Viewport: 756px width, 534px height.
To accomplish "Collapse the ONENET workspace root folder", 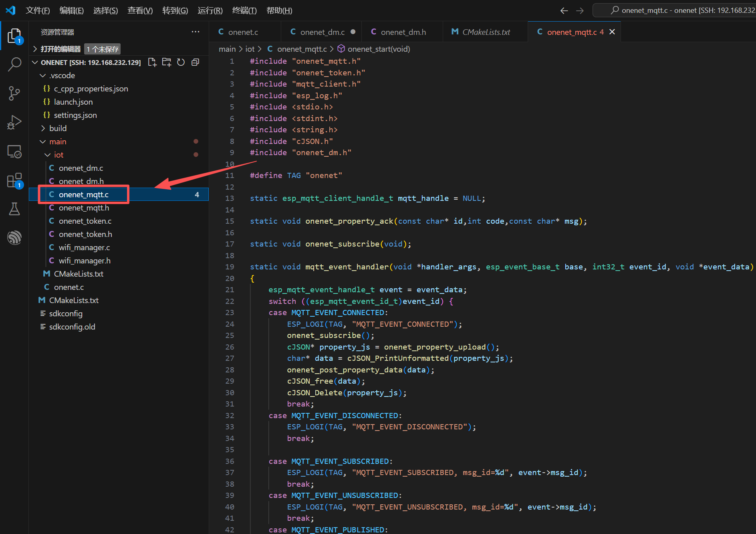I will [x=35, y=63].
